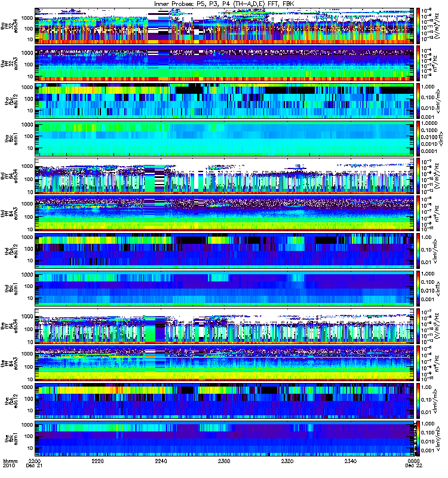
Task: Click the 2340 time axis label
Action: pos(351,461)
